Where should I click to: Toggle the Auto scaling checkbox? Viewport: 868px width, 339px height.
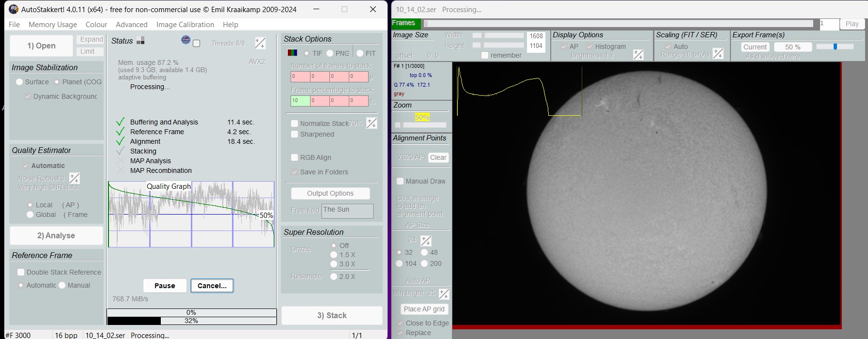pos(667,46)
